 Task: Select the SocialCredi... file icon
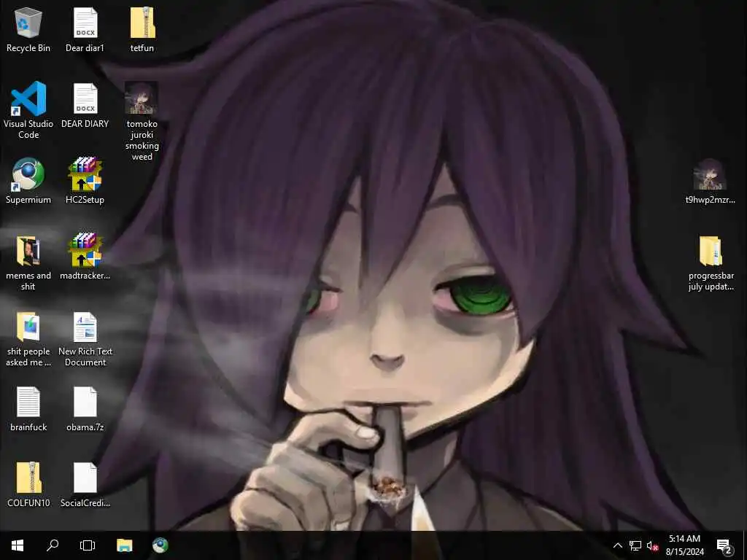point(85,485)
